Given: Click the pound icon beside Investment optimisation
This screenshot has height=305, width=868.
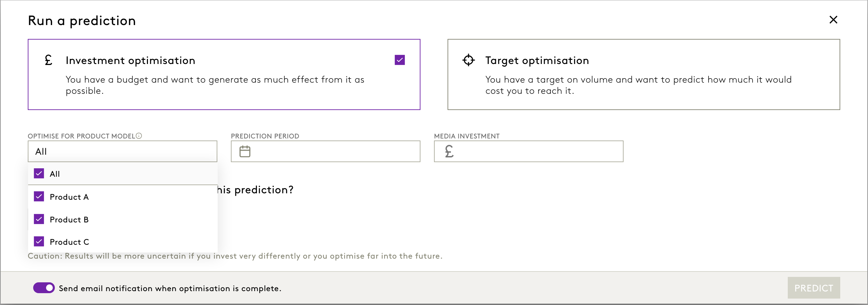Looking at the screenshot, I should [49, 60].
